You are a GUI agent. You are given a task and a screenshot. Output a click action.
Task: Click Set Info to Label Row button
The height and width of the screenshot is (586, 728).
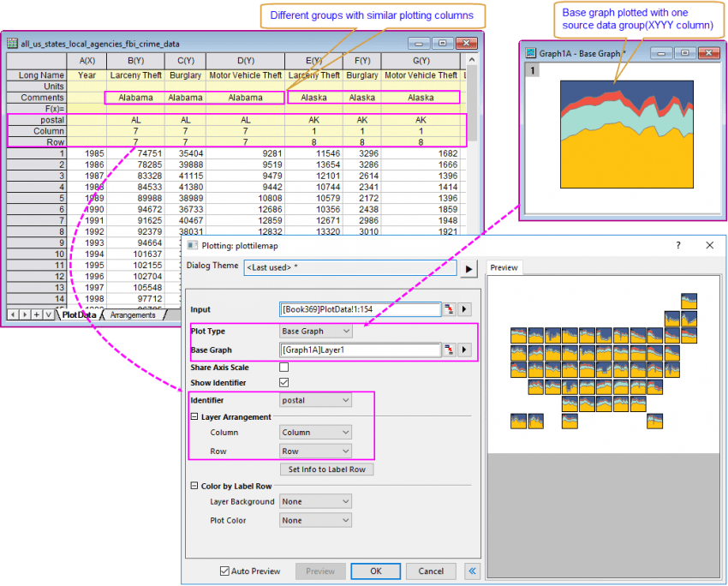click(x=327, y=469)
